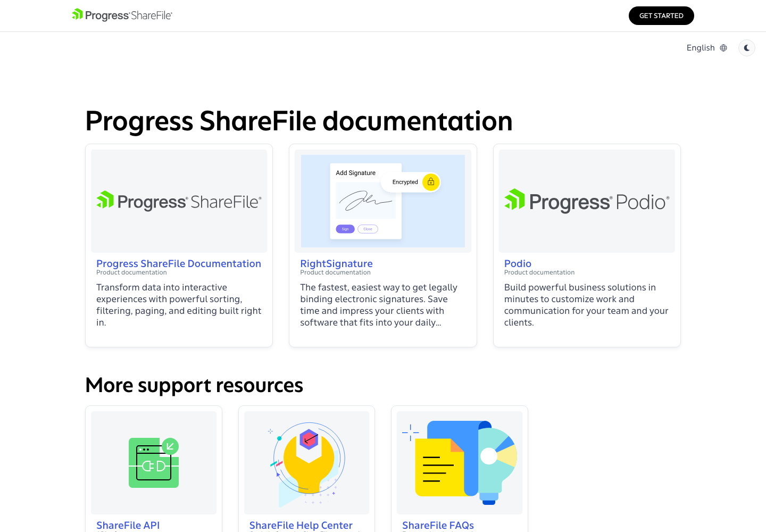The image size is (766, 532).
Task: Click the Progress ShareFile logo in header
Action: (x=122, y=15)
